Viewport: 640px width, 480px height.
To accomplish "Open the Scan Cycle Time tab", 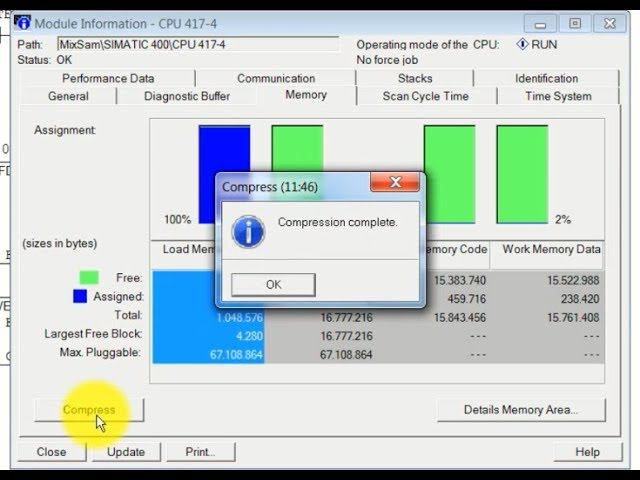I will tap(426, 96).
